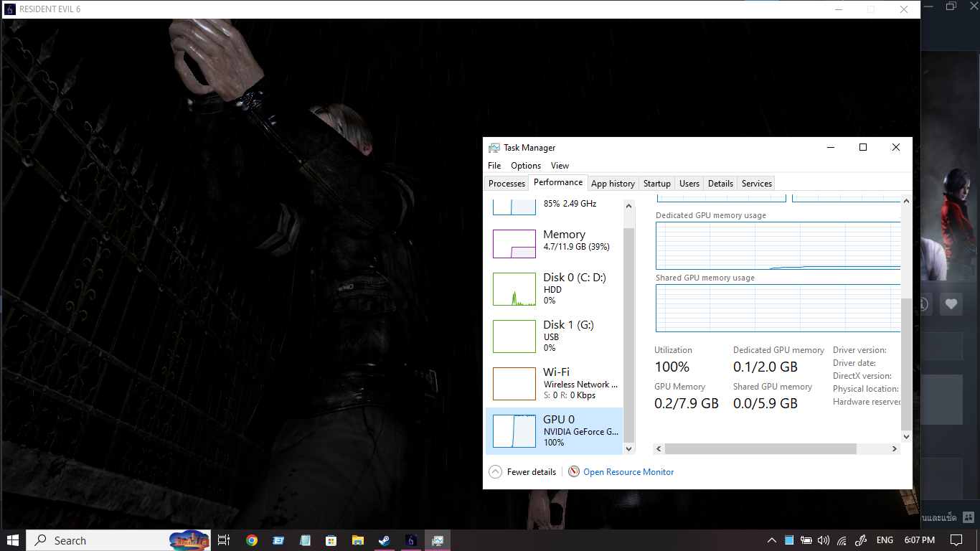This screenshot has width=980, height=551.
Task: Click the ENG input language indicator
Action: [x=885, y=540]
